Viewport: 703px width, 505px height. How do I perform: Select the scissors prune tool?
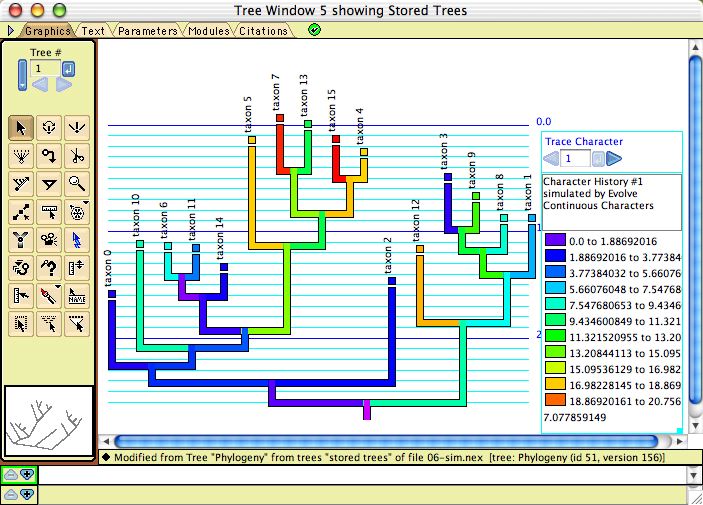77,155
